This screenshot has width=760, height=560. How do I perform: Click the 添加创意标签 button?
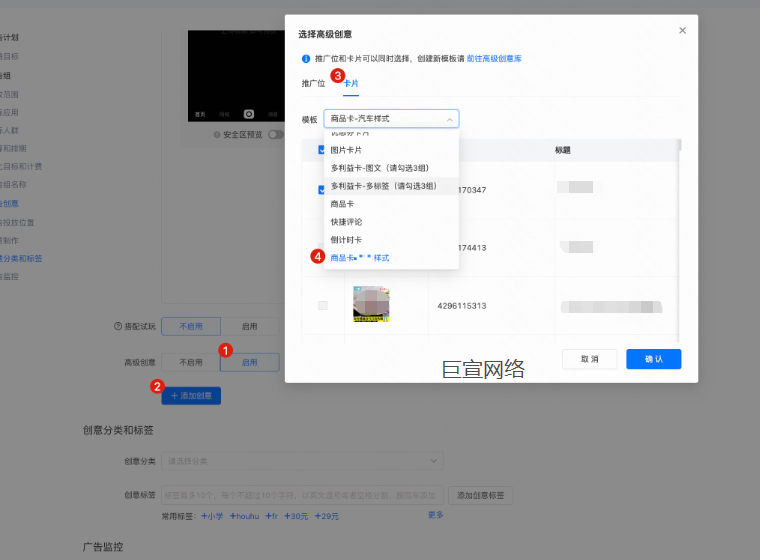tap(480, 495)
